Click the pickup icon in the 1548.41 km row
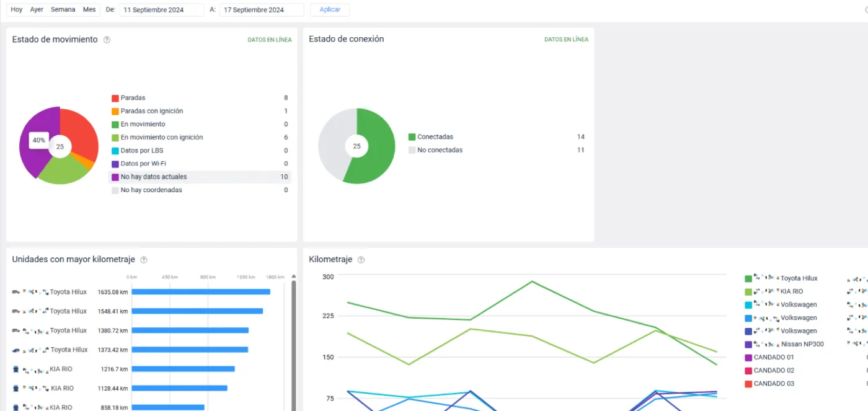Viewport: 868px width, 411px height. click(x=15, y=311)
